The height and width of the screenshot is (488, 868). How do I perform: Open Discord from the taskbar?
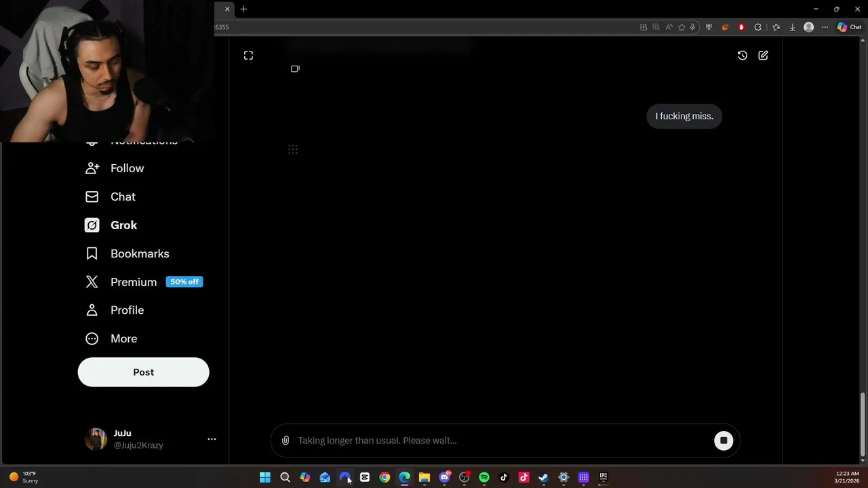click(x=445, y=477)
